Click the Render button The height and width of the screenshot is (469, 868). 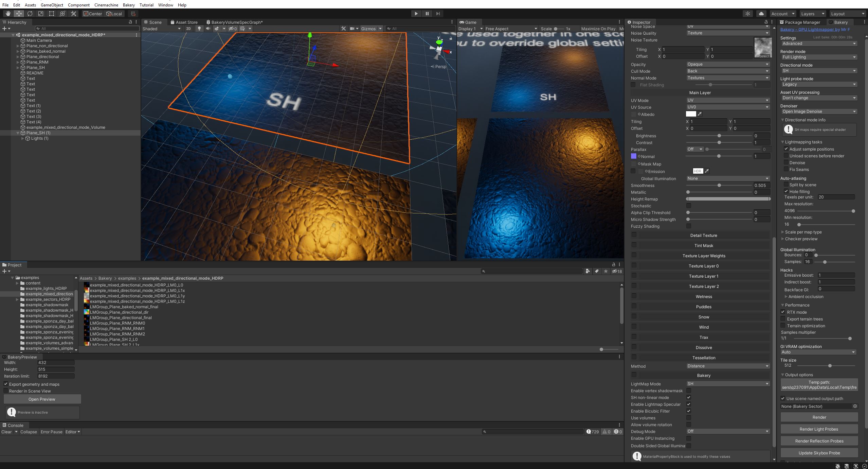(819, 417)
